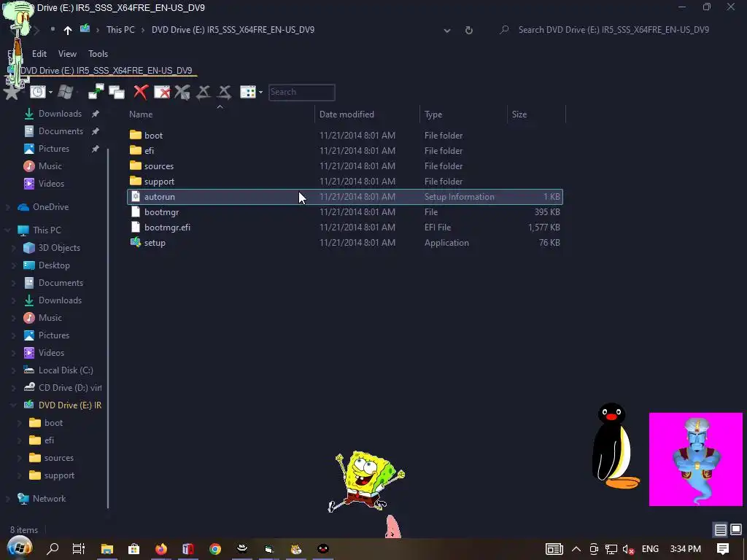Expand the Network tree node arrow

(7, 499)
